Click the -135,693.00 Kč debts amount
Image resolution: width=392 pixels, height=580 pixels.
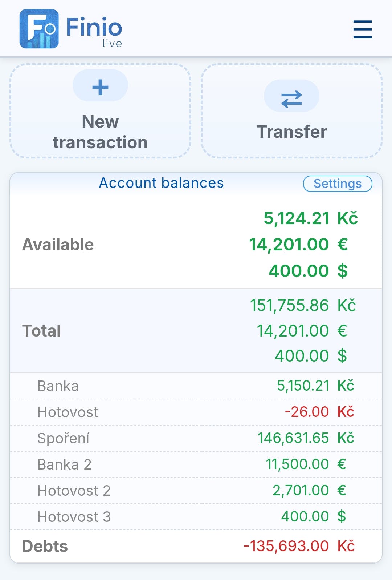coord(299,546)
